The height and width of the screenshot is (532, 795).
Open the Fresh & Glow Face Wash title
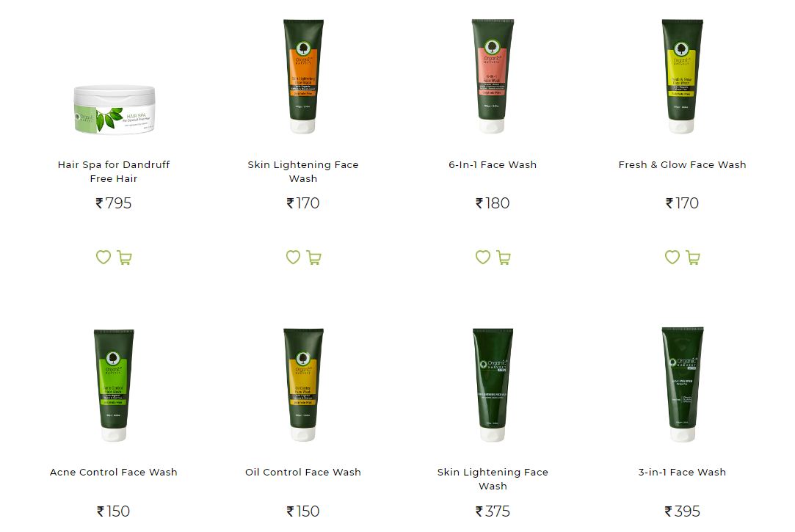tap(683, 164)
